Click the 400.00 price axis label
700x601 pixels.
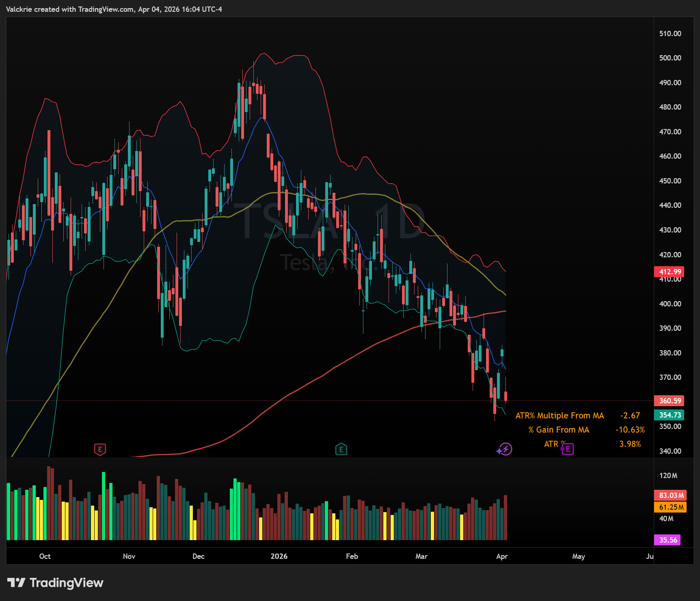[670, 304]
